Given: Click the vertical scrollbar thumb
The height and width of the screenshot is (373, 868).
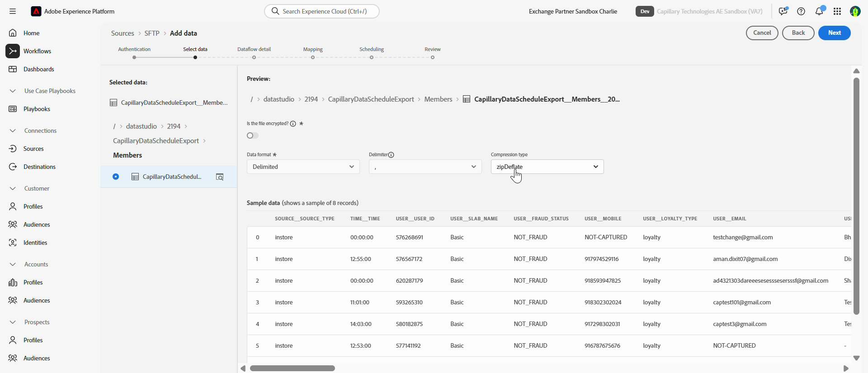Looking at the screenshot, I should click(856, 196).
